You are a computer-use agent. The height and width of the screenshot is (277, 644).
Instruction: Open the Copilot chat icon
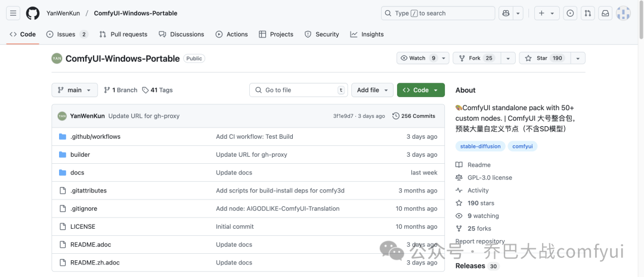506,13
